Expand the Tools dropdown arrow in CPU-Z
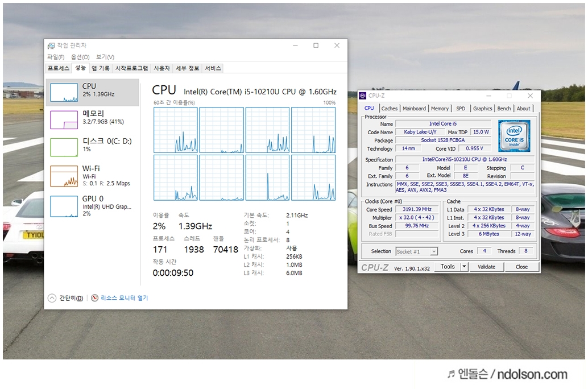Screen dimensions: 588x389 pyautogui.click(x=464, y=267)
